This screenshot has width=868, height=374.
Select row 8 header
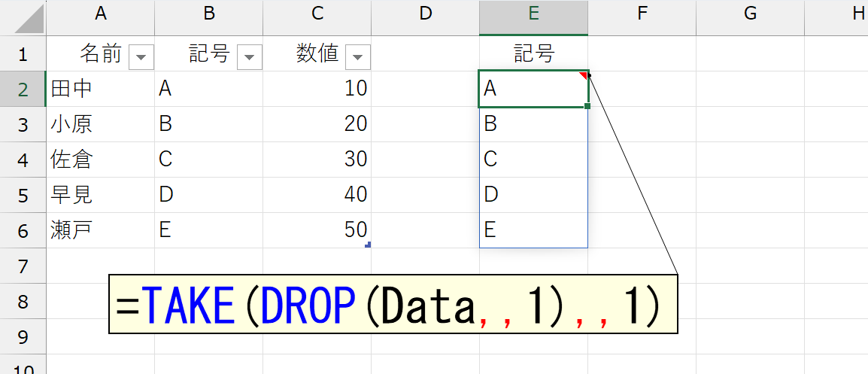tap(23, 302)
